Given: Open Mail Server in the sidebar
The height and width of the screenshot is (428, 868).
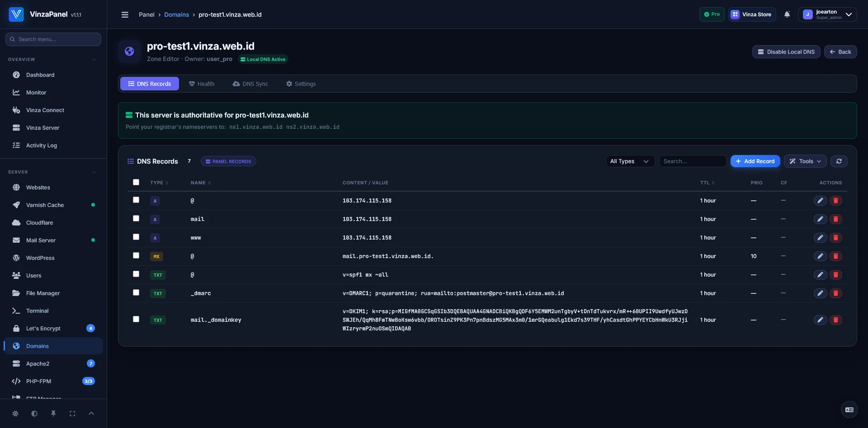Looking at the screenshot, I should pos(53,240).
